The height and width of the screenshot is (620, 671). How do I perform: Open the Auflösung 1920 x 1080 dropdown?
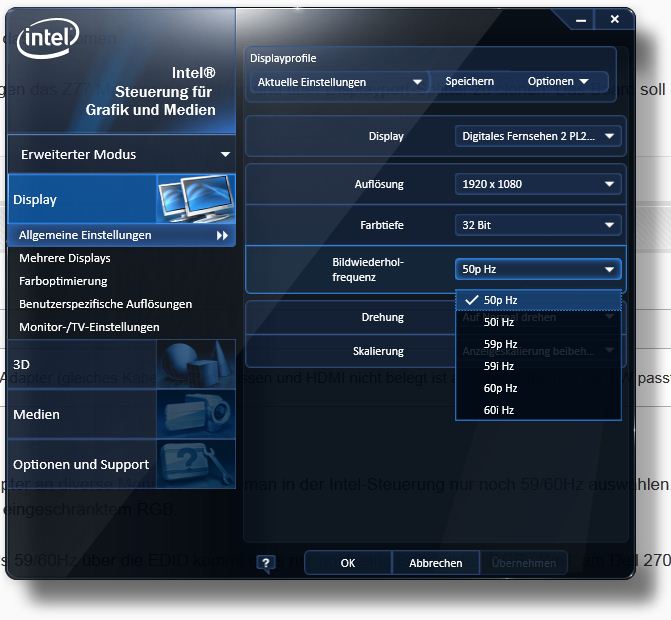[x=538, y=184]
